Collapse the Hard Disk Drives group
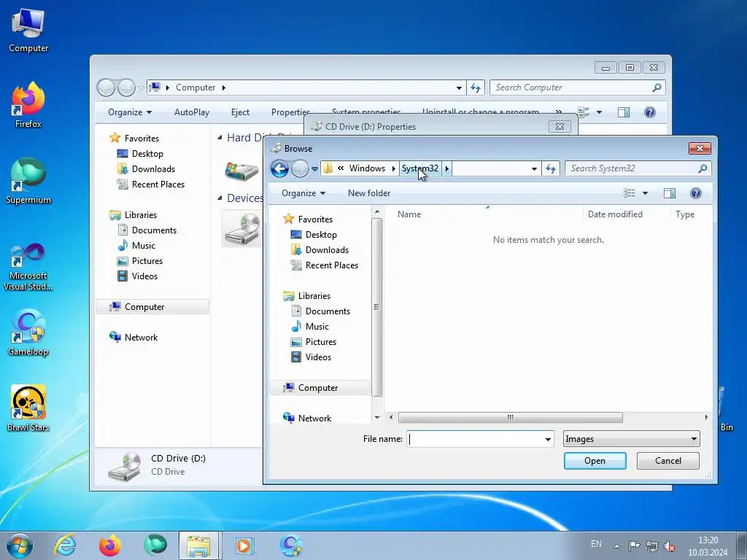 (220, 138)
